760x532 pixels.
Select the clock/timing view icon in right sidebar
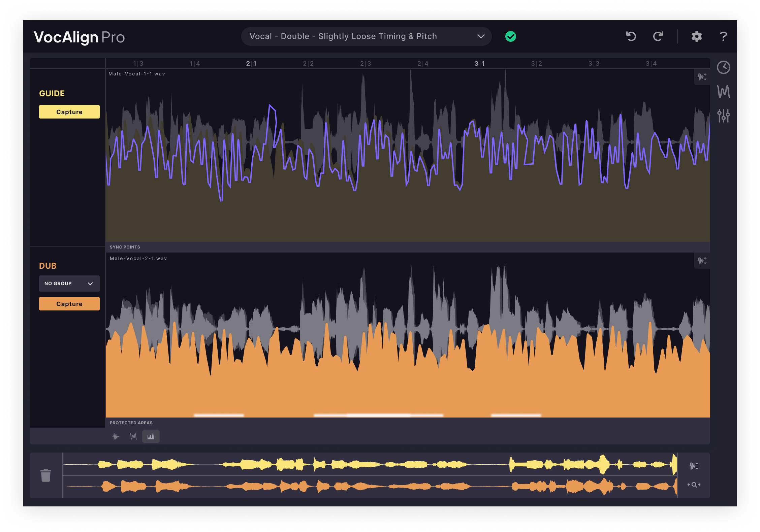[x=724, y=67]
